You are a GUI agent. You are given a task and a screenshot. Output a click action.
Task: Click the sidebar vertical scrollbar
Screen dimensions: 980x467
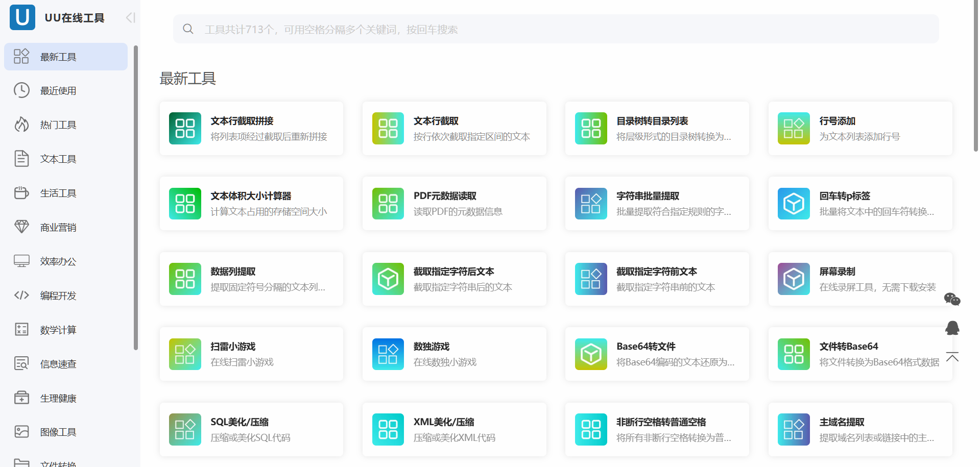[136, 198]
